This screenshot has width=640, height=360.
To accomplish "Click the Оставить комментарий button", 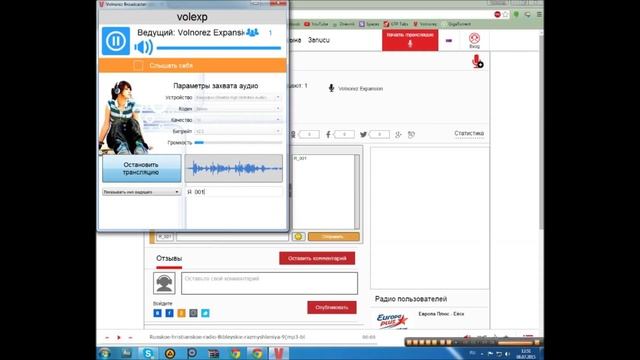I will (x=317, y=258).
